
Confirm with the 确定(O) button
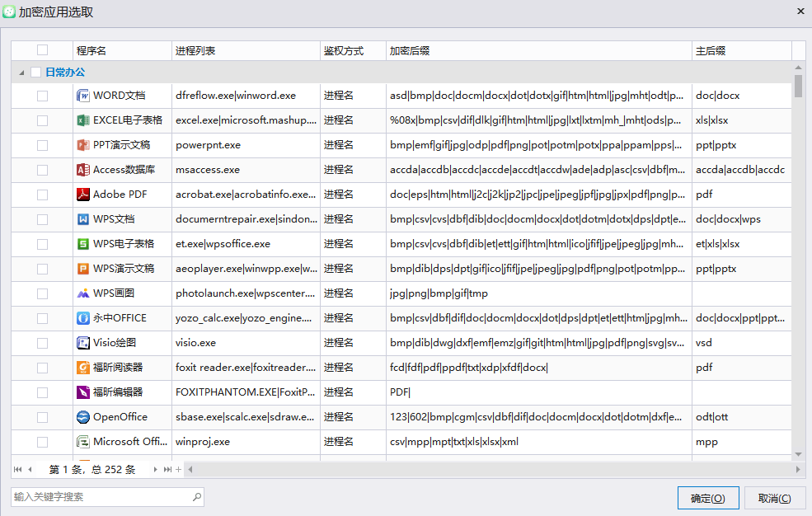[x=708, y=498]
